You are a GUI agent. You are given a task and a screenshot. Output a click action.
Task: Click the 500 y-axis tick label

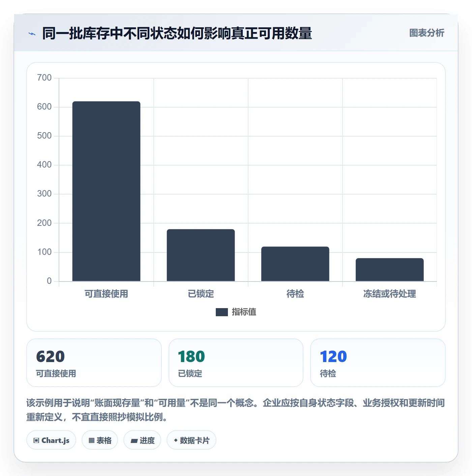click(x=45, y=136)
